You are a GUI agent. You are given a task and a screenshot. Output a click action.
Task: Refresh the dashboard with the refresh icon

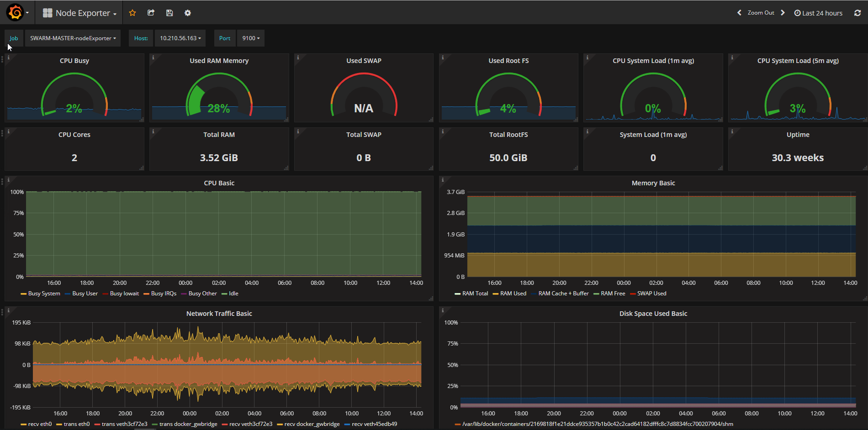[x=857, y=13]
